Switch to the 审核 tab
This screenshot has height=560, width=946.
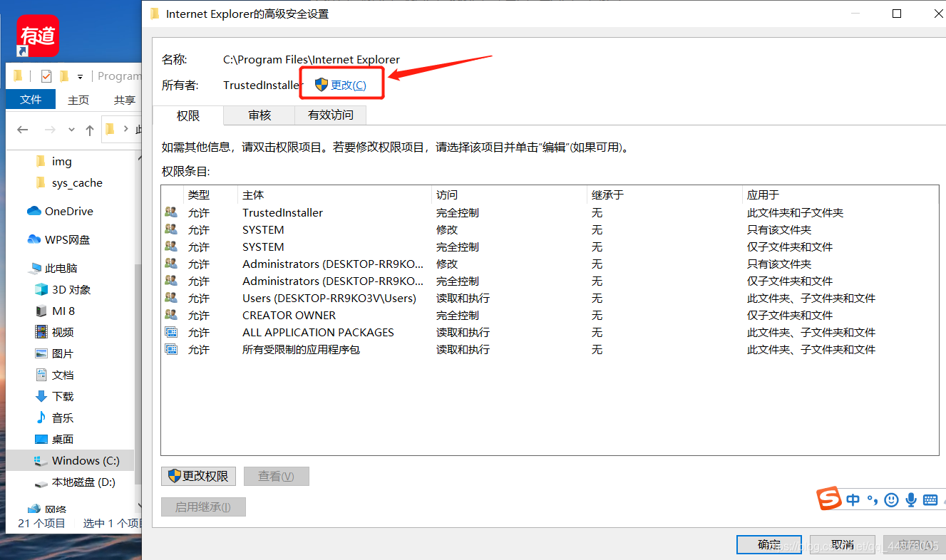(259, 115)
